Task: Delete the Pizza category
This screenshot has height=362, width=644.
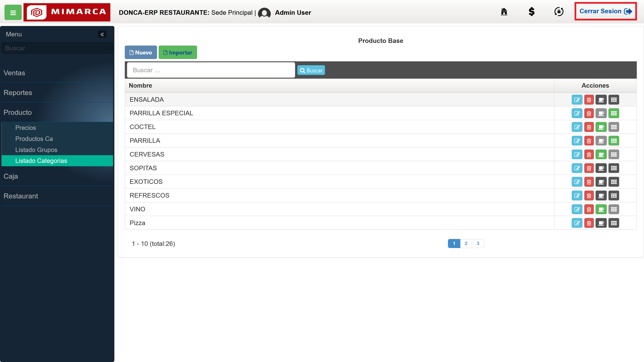Action: (589, 223)
